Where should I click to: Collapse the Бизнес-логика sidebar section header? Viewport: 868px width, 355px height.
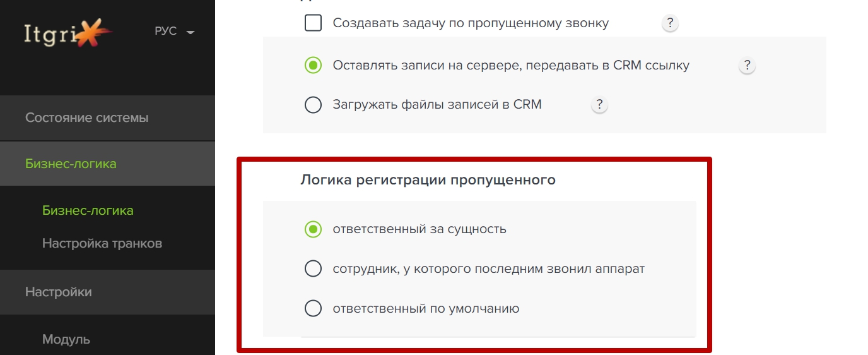[x=107, y=164]
